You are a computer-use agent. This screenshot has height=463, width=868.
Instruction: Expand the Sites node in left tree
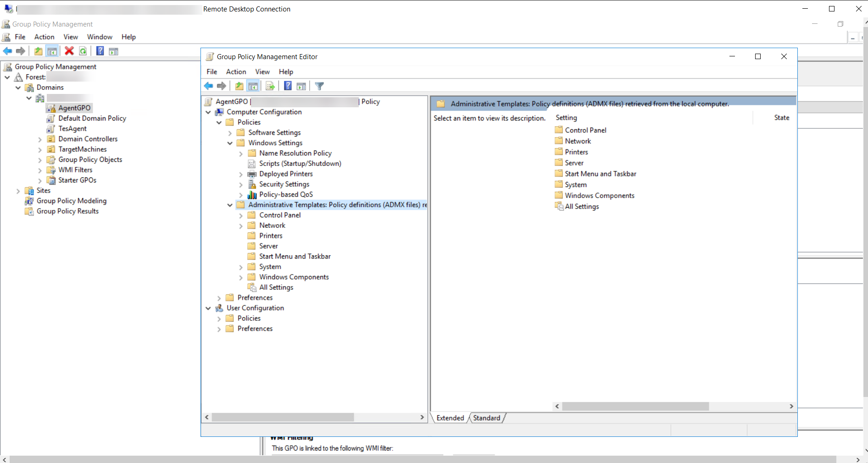click(x=18, y=191)
